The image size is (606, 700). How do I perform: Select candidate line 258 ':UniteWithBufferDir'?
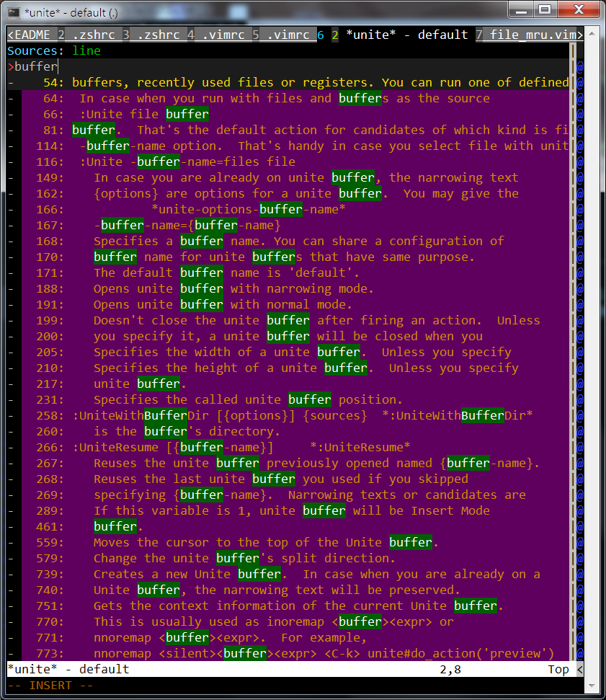(x=288, y=416)
